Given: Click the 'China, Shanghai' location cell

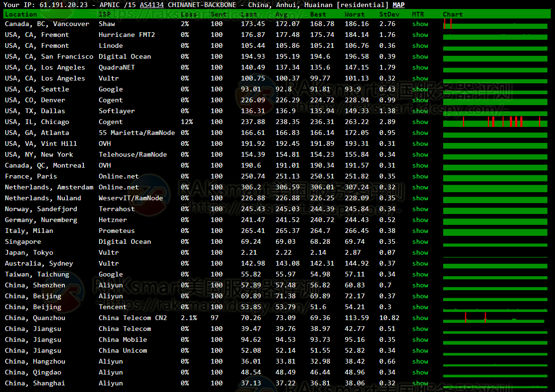Looking at the screenshot, I should click(x=35, y=383).
